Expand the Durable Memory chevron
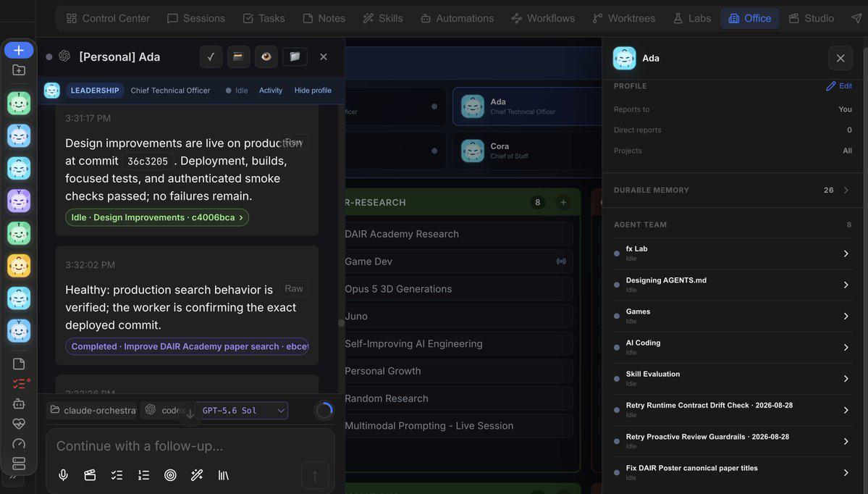Image resolution: width=868 pixels, height=494 pixels. [846, 190]
